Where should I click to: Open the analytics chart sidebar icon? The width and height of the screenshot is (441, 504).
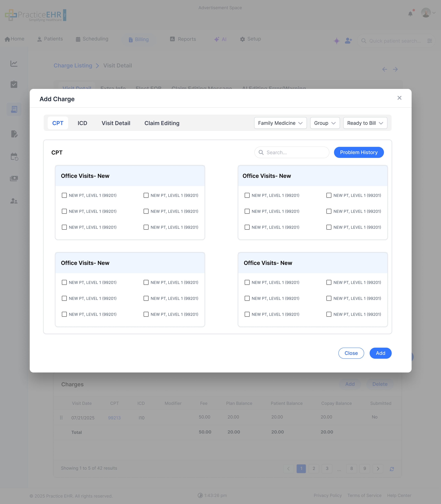click(14, 64)
